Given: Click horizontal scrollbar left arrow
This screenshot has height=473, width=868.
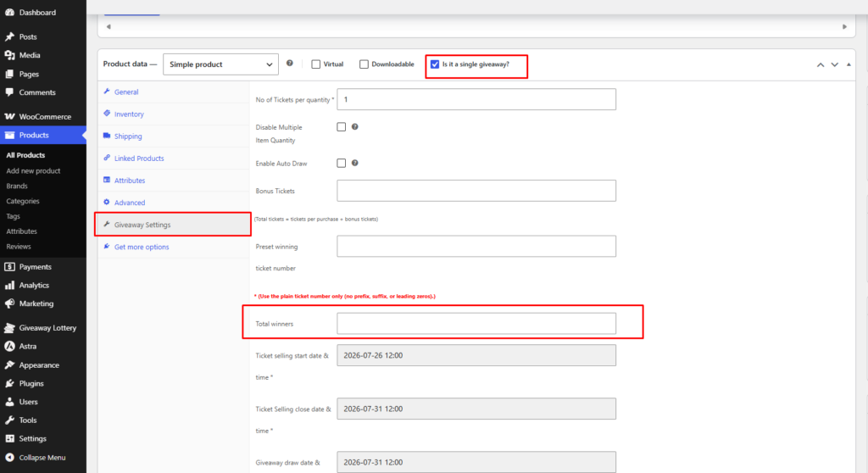Looking at the screenshot, I should point(108,26).
